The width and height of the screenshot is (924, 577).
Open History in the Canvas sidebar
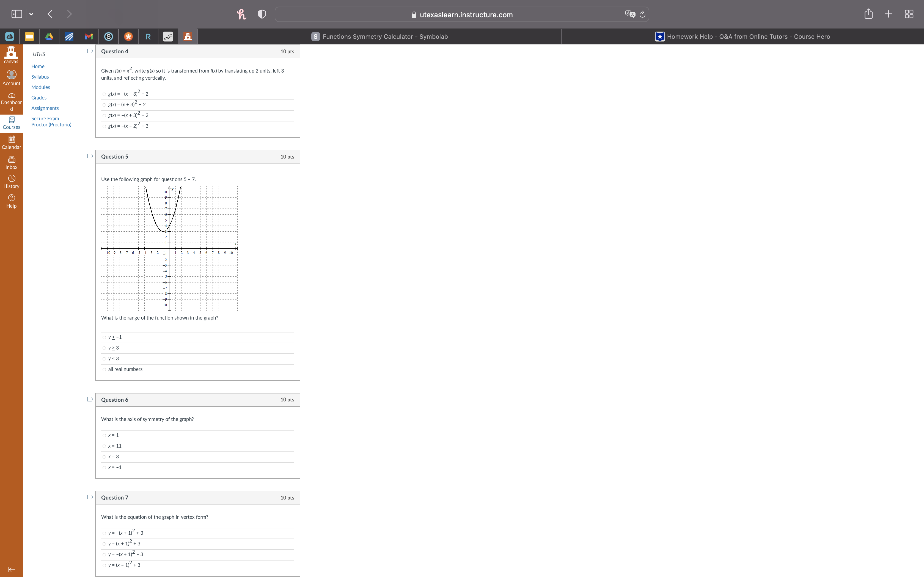12,181
